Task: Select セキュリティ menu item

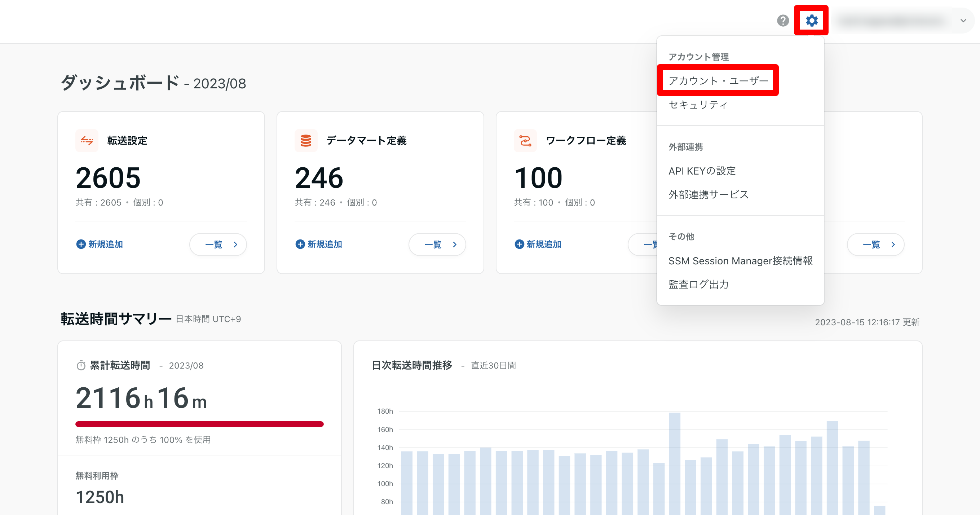Action: [698, 105]
